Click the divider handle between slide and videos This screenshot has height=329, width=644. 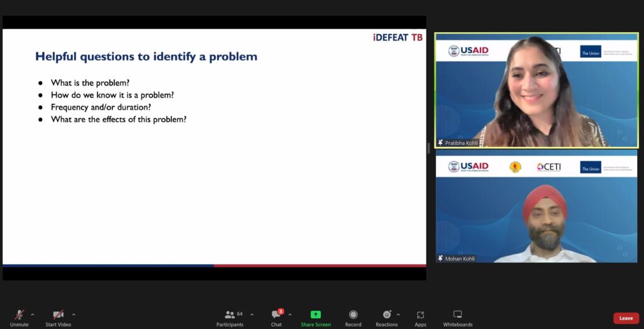(x=430, y=148)
